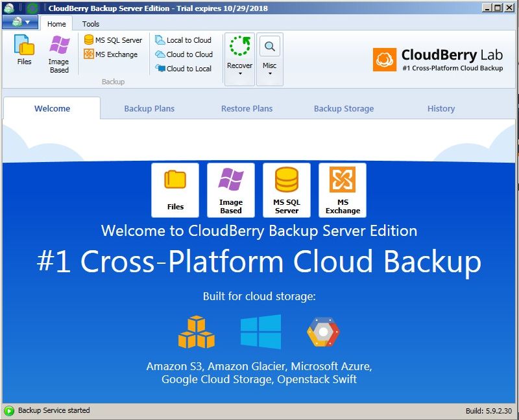Viewport: 519px width, 420px height.
Task: Click the green Backup Service status icon
Action: coord(9,411)
